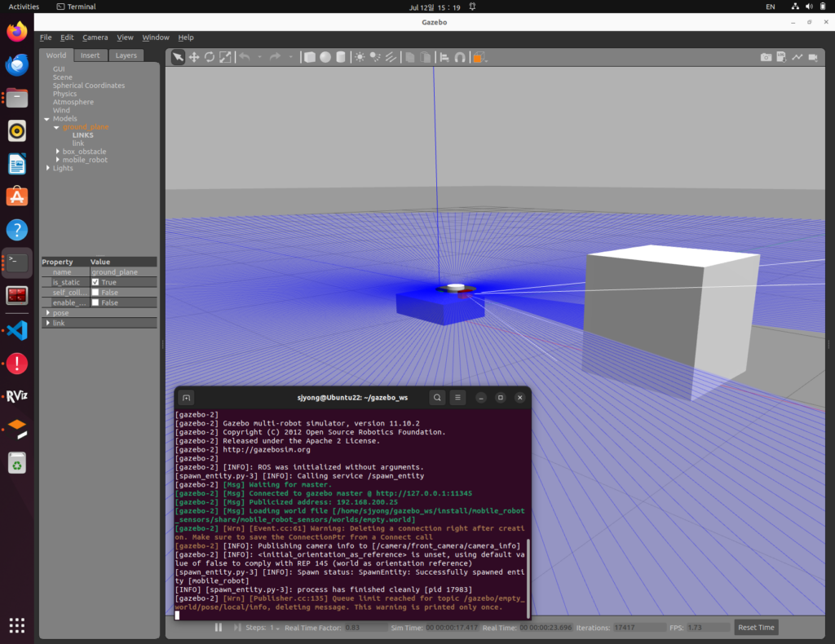Add a point light
835x644 pixels.
pyautogui.click(x=360, y=57)
